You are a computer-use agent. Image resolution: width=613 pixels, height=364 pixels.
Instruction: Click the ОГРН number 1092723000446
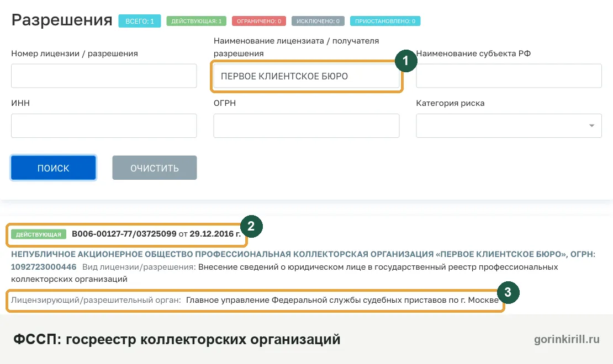click(44, 267)
